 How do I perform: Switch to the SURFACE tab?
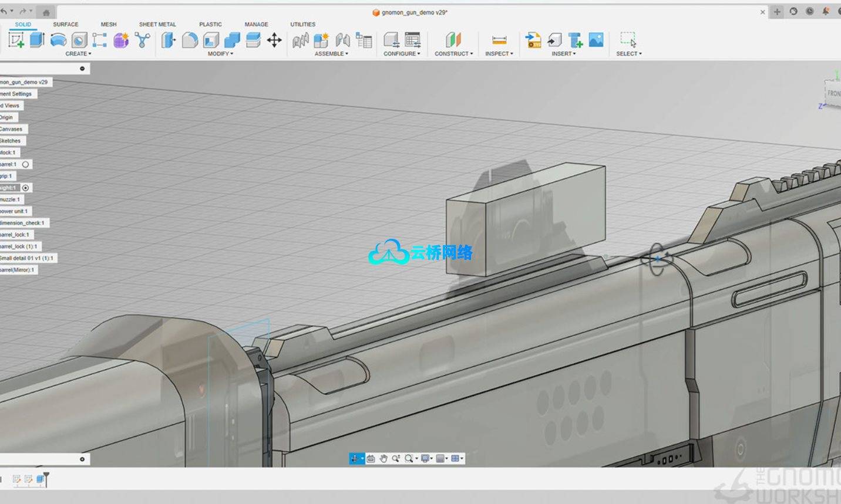coord(65,24)
